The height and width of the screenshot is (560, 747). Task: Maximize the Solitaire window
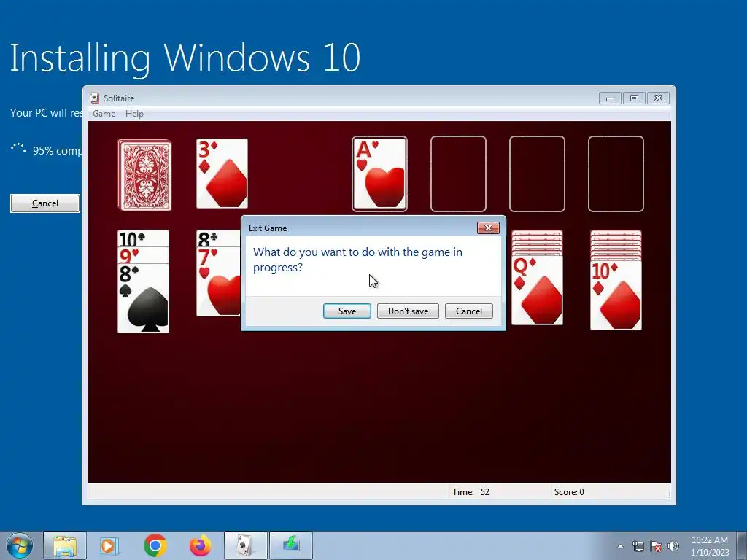634,98
